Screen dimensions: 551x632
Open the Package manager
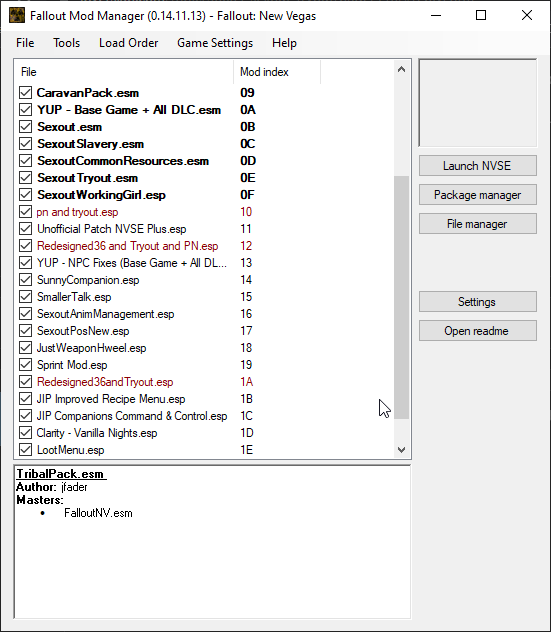tap(478, 195)
